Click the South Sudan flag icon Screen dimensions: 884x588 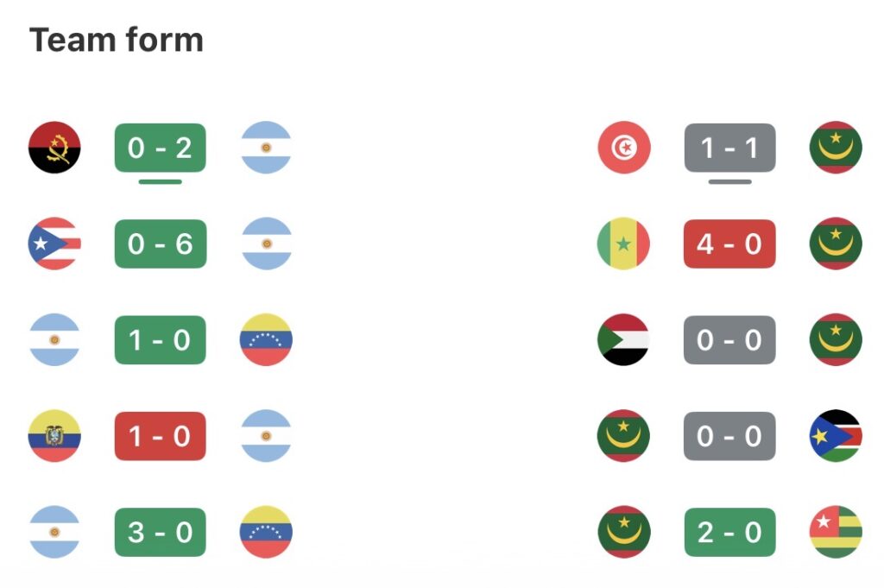836,436
